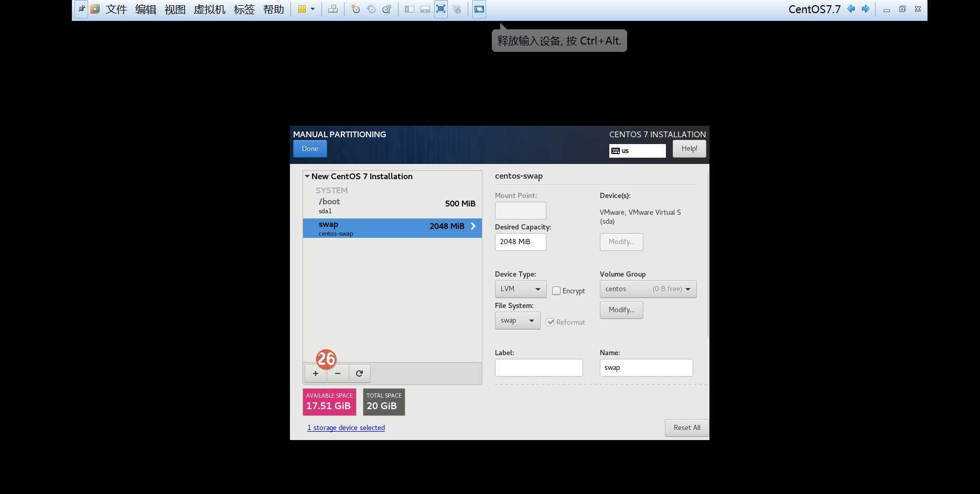The width and height of the screenshot is (980, 494).
Task: Open the 帮助 menu
Action: tap(274, 9)
